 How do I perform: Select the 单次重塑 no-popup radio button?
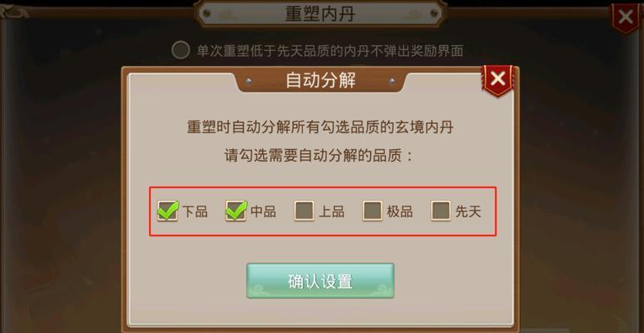(181, 51)
